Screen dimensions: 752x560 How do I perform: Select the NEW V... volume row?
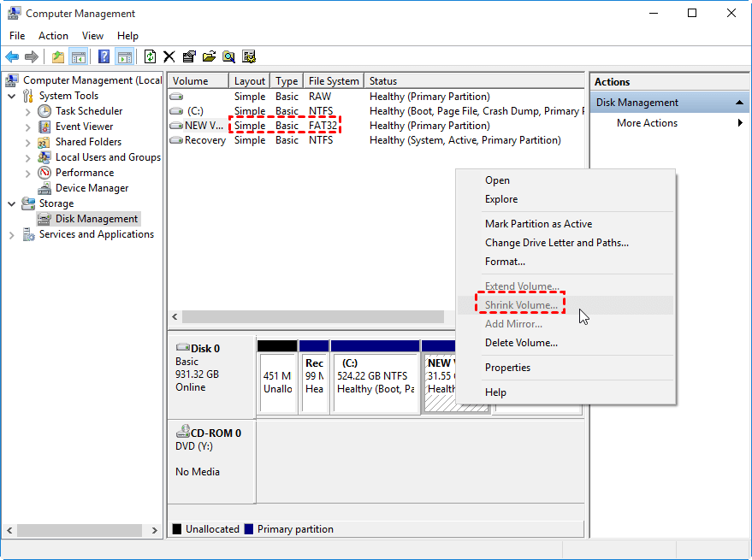point(376,126)
